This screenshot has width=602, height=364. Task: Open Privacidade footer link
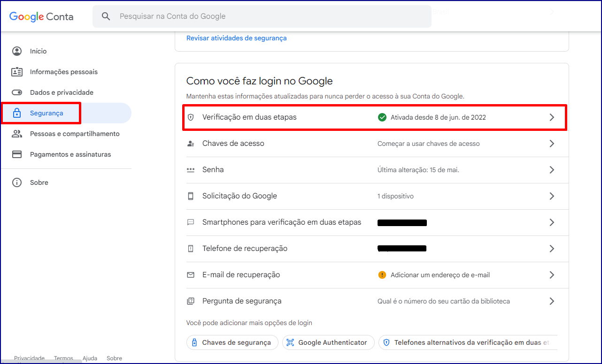(x=29, y=358)
